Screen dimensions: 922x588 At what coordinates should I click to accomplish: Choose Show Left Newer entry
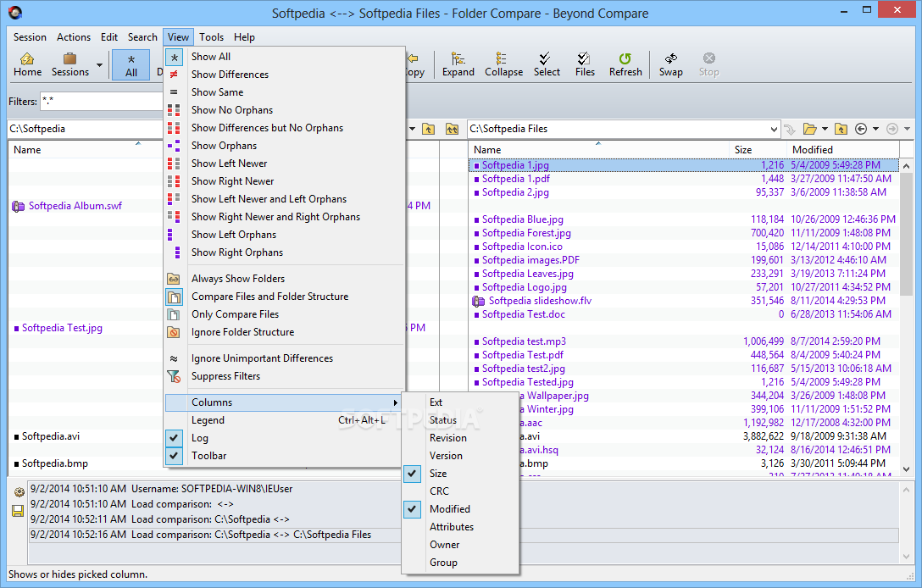tap(285, 164)
